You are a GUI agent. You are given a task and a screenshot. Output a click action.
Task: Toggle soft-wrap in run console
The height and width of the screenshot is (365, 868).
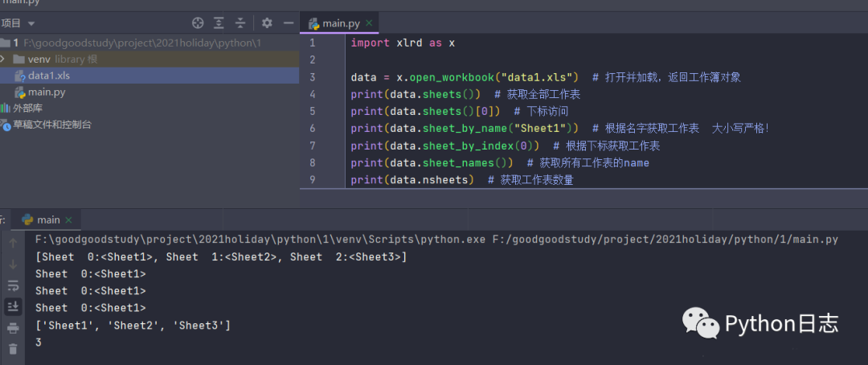[14, 285]
